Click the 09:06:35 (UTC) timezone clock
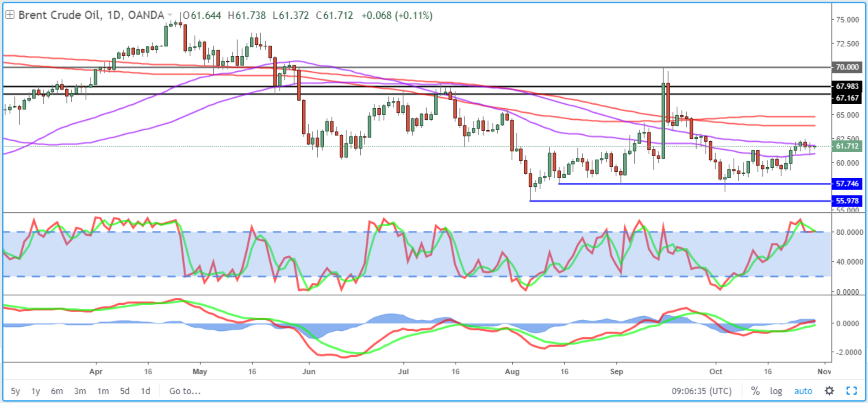The width and height of the screenshot is (868, 403). 701,391
